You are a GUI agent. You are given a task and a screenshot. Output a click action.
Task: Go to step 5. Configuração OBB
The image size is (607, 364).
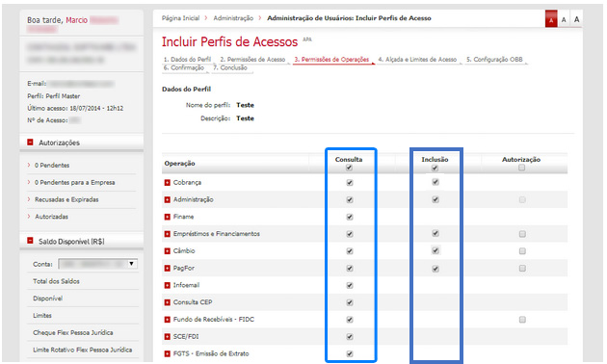click(x=494, y=60)
